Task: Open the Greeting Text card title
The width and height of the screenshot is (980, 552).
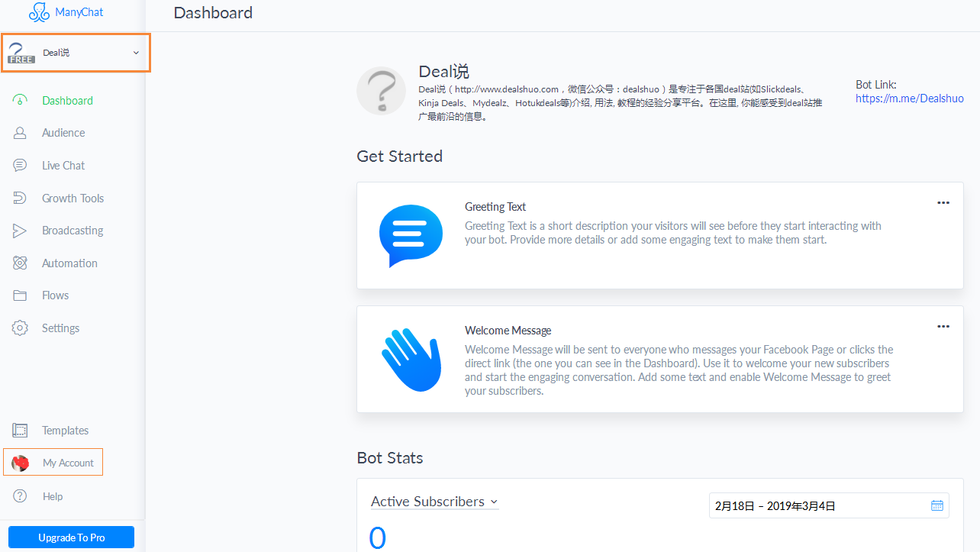Action: click(x=495, y=207)
